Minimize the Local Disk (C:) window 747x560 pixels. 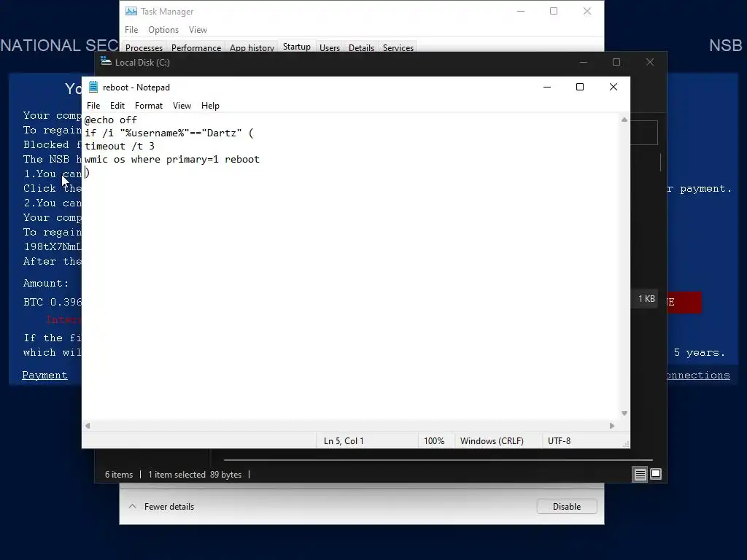(x=584, y=63)
